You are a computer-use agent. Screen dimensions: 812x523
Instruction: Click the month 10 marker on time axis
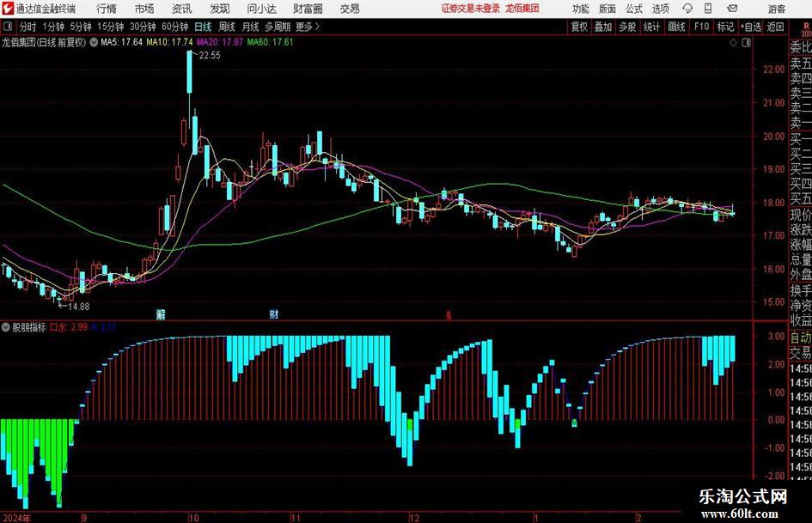click(x=193, y=518)
